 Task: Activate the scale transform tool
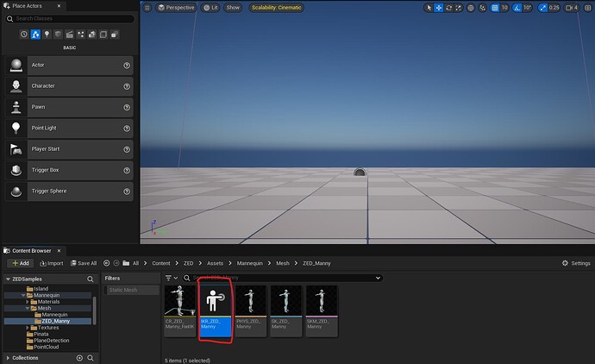tap(459, 8)
